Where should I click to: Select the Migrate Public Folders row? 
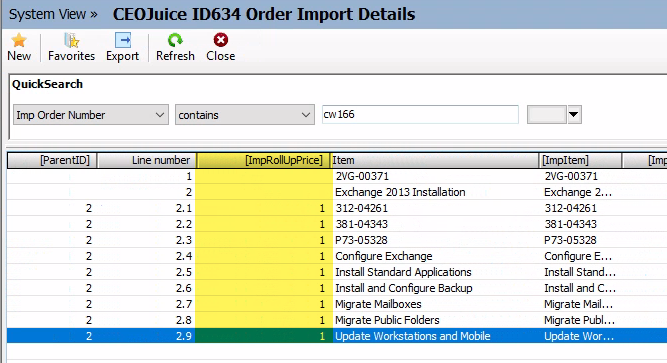point(336,320)
